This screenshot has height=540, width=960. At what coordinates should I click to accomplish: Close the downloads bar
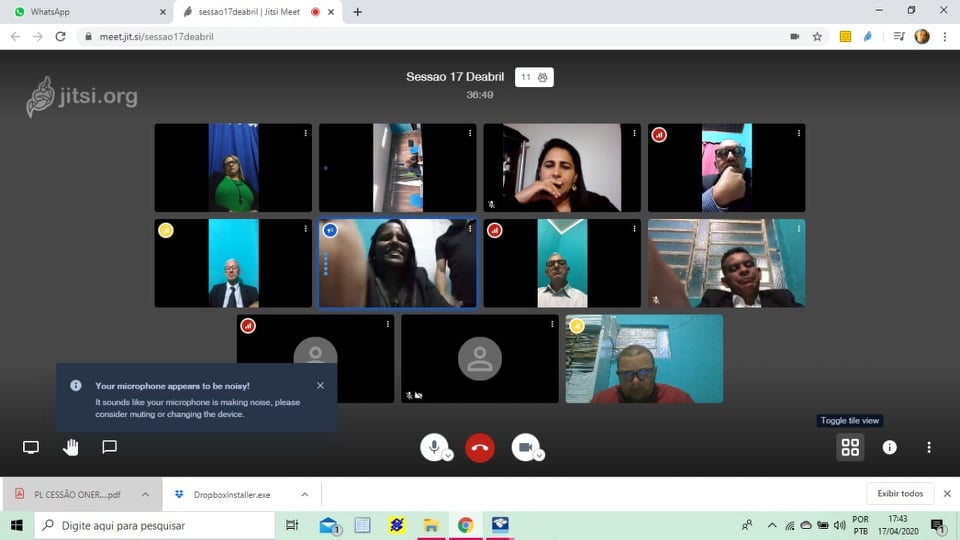tap(947, 493)
